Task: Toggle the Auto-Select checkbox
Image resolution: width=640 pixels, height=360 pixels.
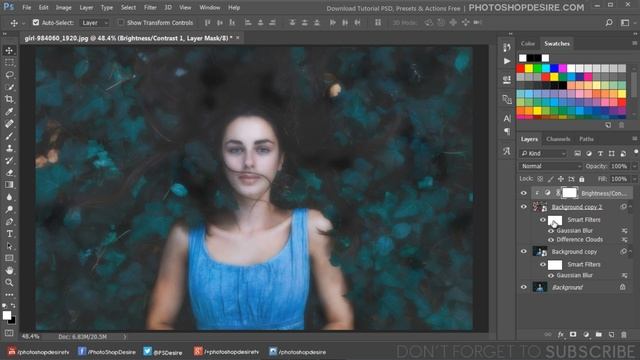Action: coord(36,22)
